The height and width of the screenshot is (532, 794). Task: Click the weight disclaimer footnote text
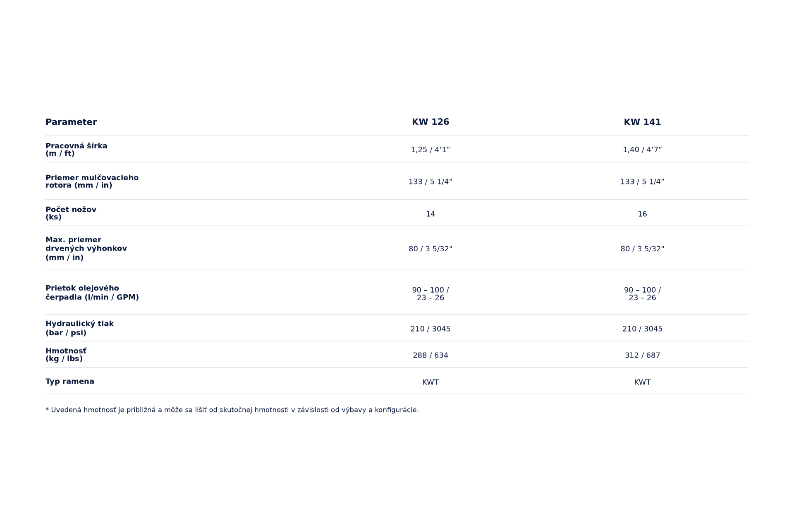tap(232, 410)
